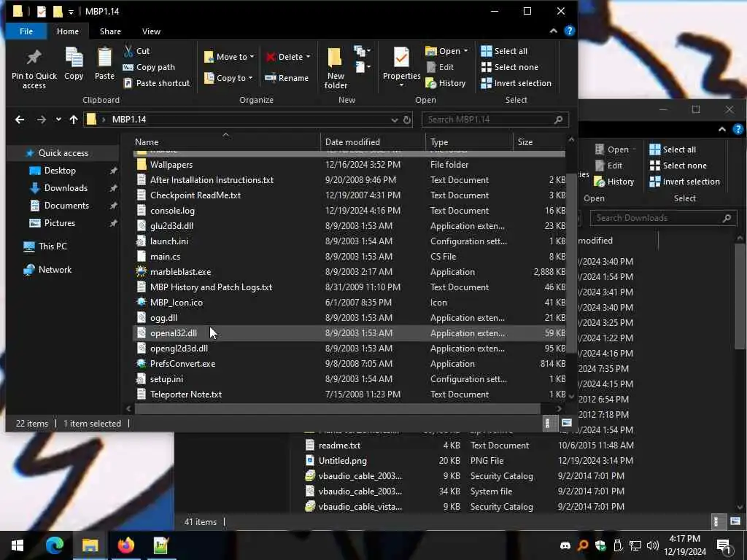Open Desktop in navigation pane
The image size is (747, 560).
(x=60, y=171)
